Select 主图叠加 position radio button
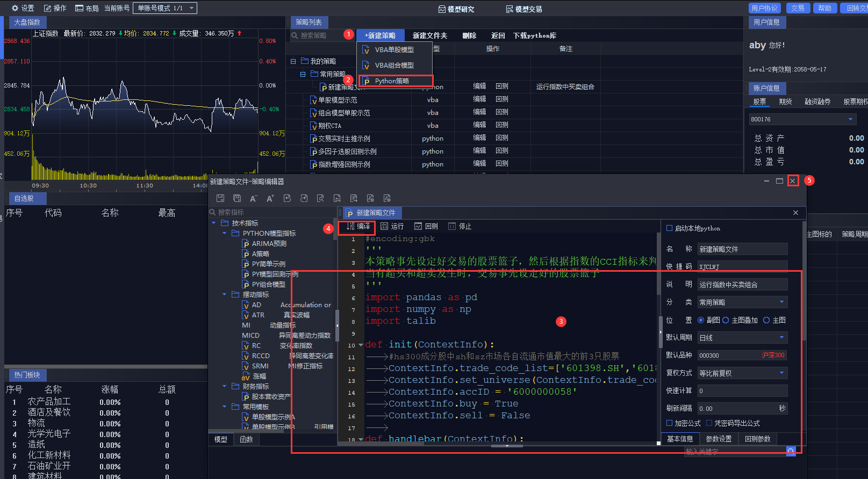 (x=726, y=320)
